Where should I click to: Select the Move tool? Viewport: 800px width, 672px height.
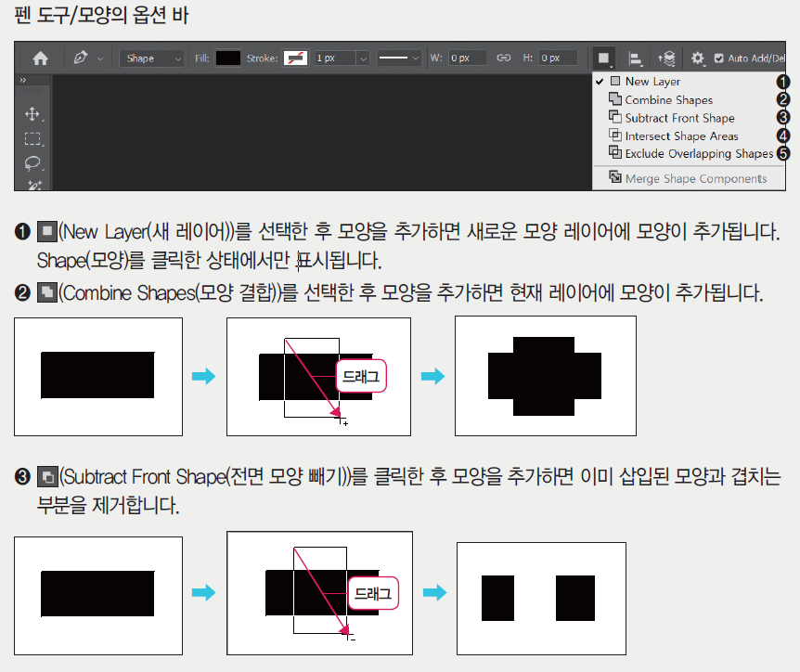coord(32,113)
